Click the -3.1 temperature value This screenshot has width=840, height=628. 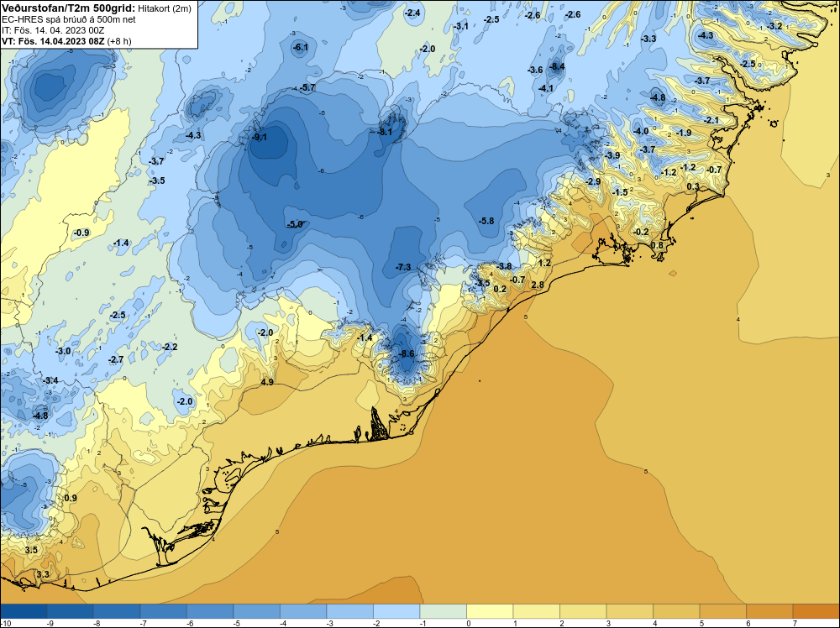pos(460,26)
